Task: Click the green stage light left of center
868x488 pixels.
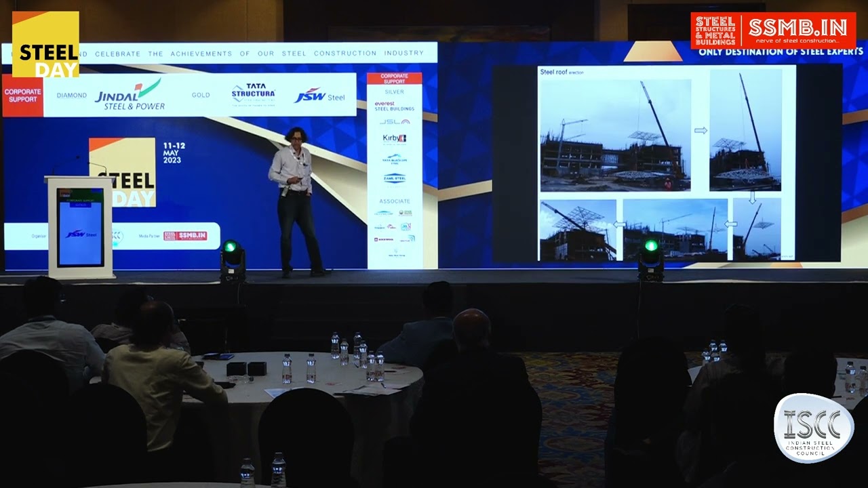Action: click(x=232, y=261)
